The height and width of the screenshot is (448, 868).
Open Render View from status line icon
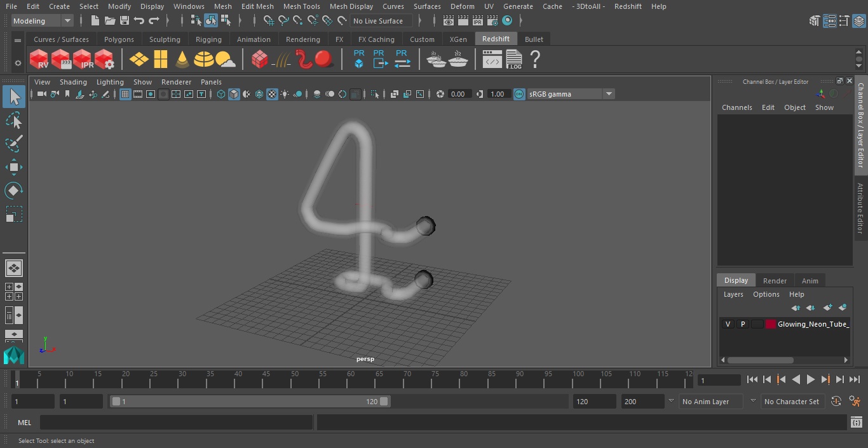click(448, 21)
